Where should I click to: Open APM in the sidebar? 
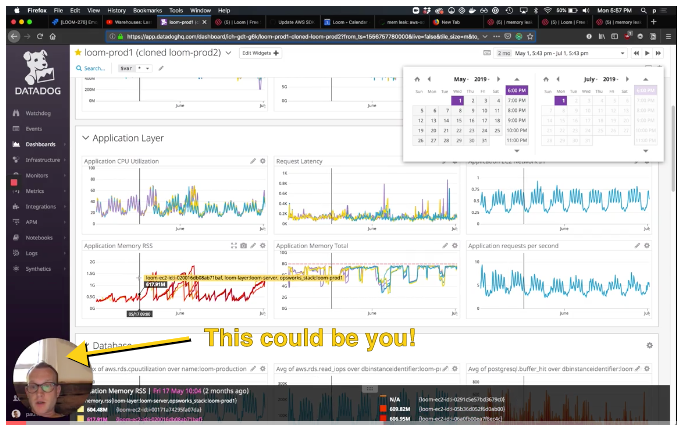31,222
